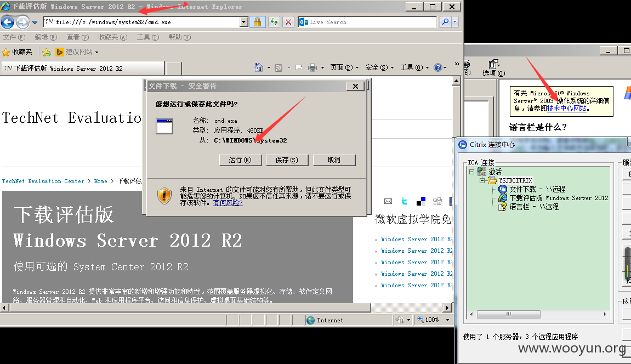Open the 收藏夹(A) menu
The height and width of the screenshot is (364, 631).
113,37
